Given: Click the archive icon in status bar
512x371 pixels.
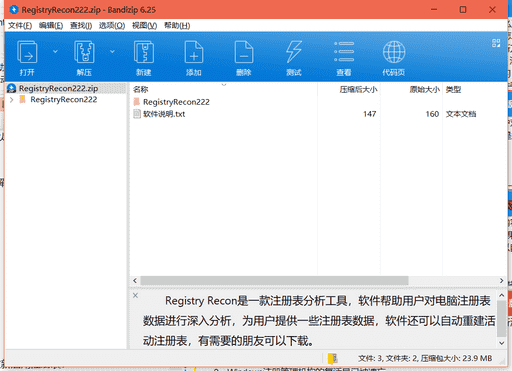Looking at the screenshot, I should [x=333, y=358].
